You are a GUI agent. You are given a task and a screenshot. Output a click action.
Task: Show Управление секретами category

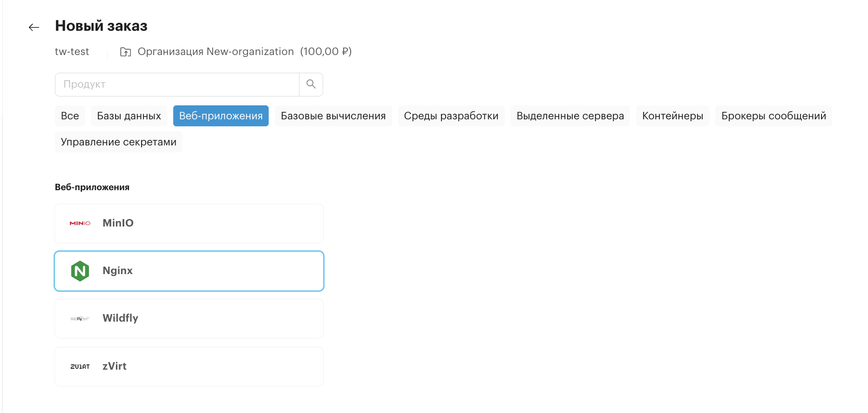[119, 142]
